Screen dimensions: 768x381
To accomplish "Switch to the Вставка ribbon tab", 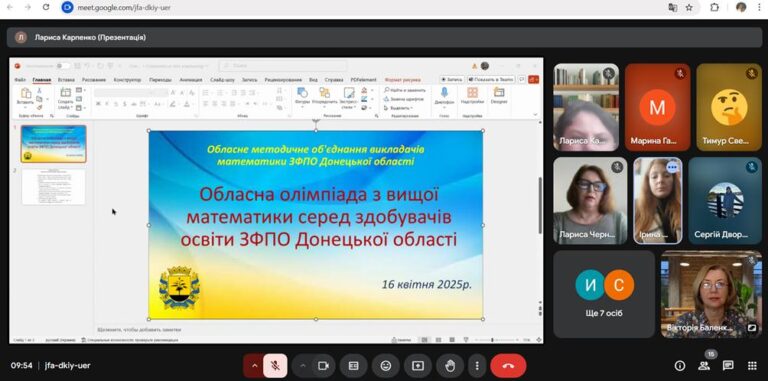I will [x=66, y=79].
